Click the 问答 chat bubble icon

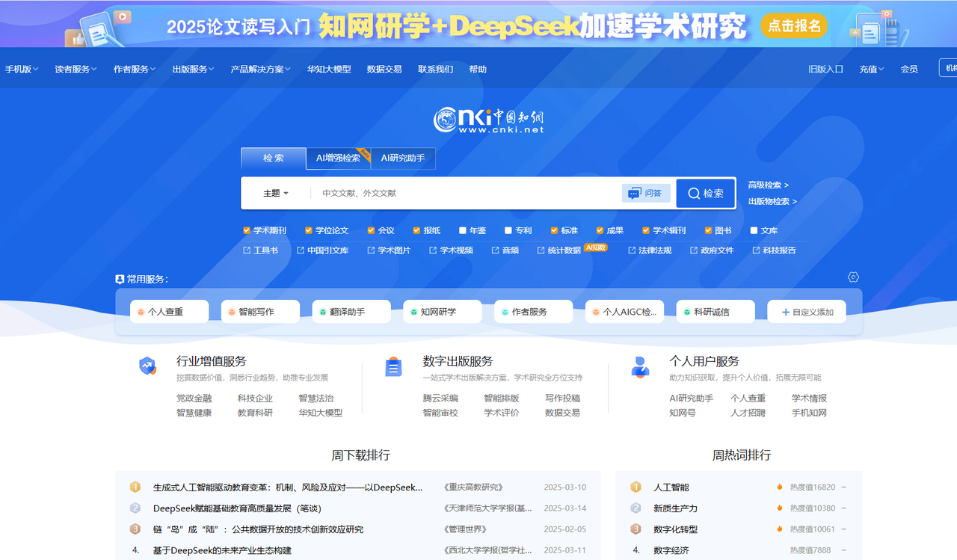coord(635,193)
